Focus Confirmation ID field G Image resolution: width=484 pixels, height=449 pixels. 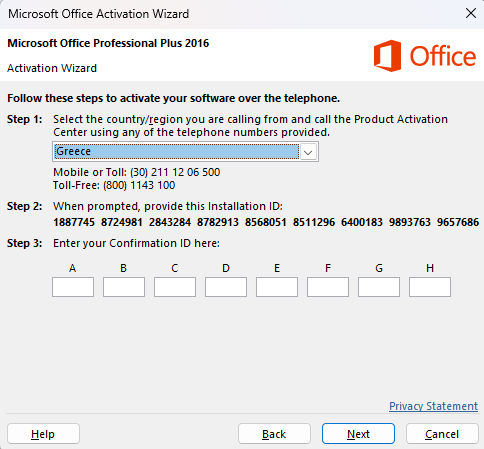[379, 287]
